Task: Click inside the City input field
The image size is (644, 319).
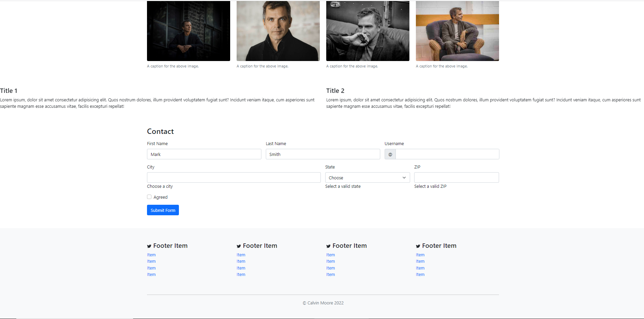Action: 234,177
